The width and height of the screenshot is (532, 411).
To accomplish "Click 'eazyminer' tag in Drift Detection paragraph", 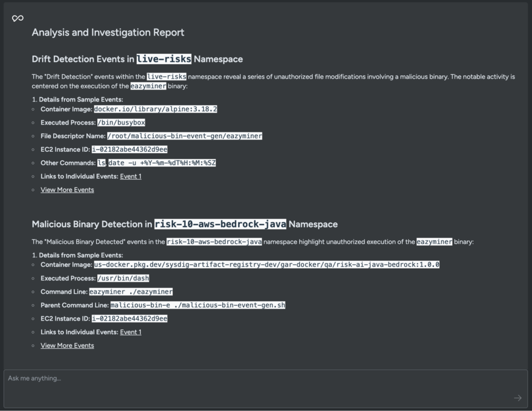I will (148, 86).
